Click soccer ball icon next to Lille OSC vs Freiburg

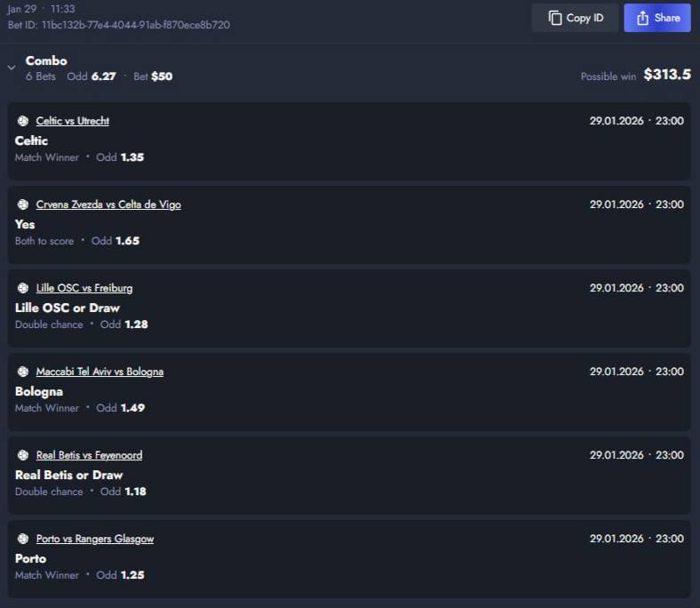(23, 288)
